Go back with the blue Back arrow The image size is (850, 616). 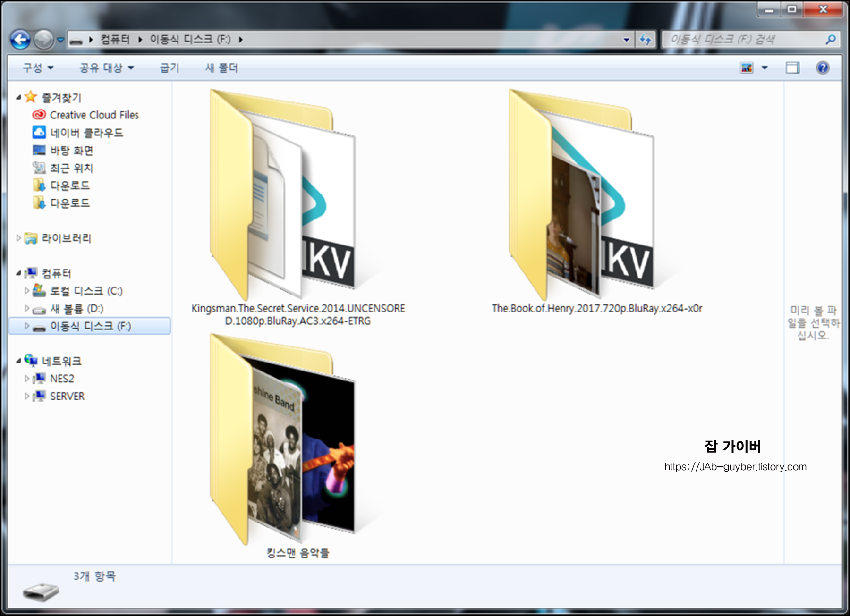click(x=20, y=40)
